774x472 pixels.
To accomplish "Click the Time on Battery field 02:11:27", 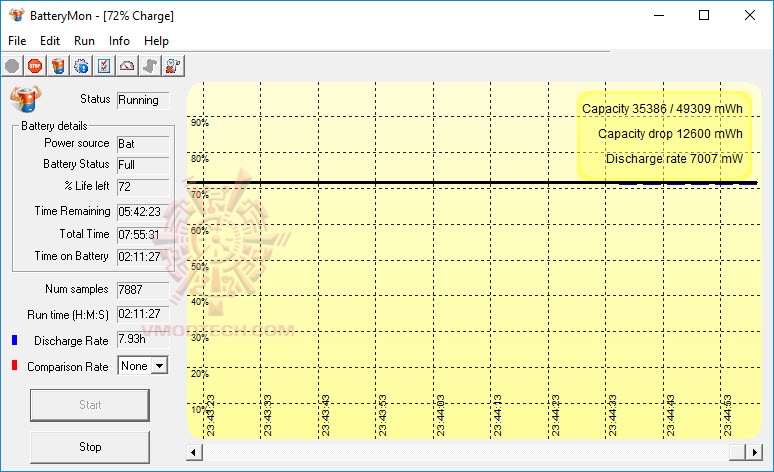I will click(143, 257).
